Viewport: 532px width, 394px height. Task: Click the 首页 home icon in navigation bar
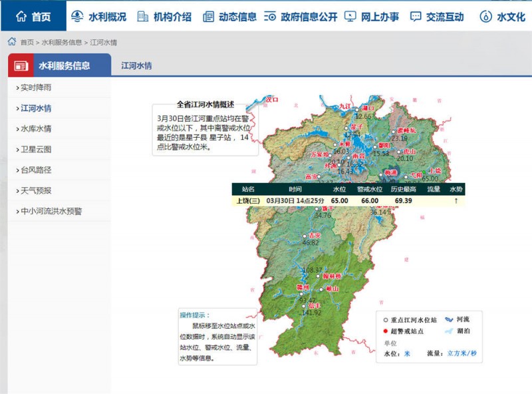(x=22, y=15)
